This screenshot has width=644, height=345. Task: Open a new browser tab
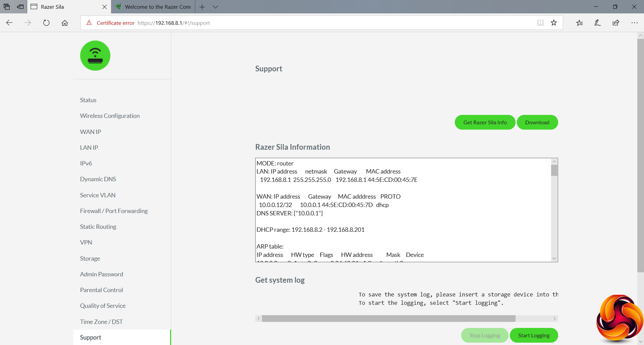pyautogui.click(x=202, y=7)
